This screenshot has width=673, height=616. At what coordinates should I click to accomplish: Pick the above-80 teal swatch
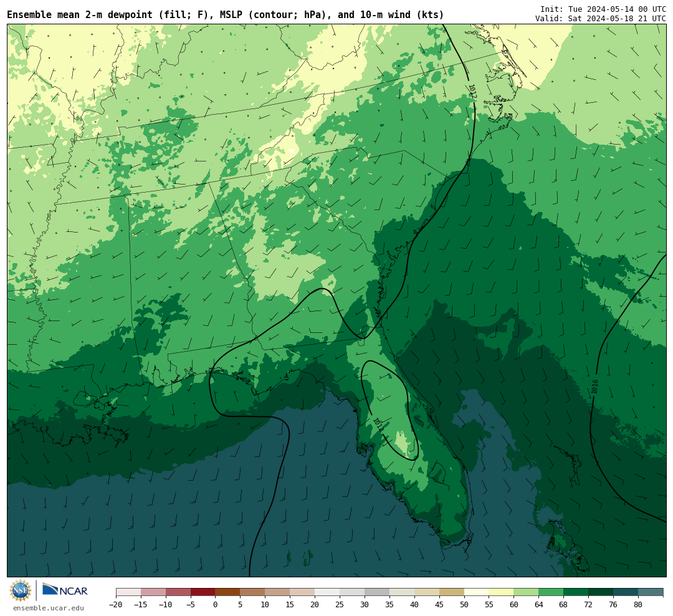coord(651,592)
